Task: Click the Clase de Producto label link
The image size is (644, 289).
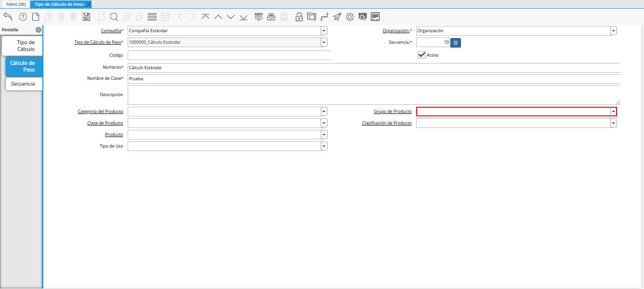Action: (105, 123)
